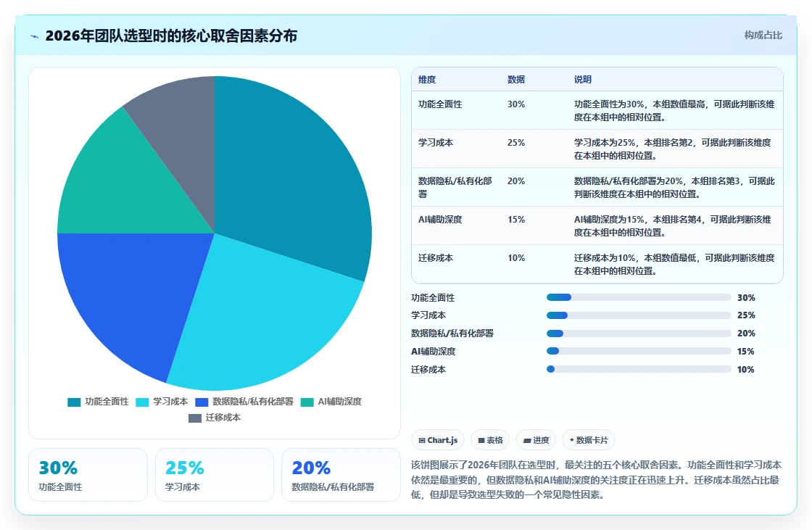Viewport: 812px width, 530px height.
Task: Click the chart title 2026年团队选型时的核心取舍因素分布
Action: click(171, 36)
